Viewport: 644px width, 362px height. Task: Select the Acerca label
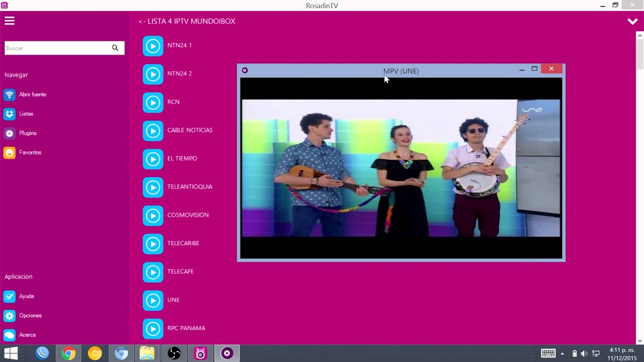pos(27,335)
